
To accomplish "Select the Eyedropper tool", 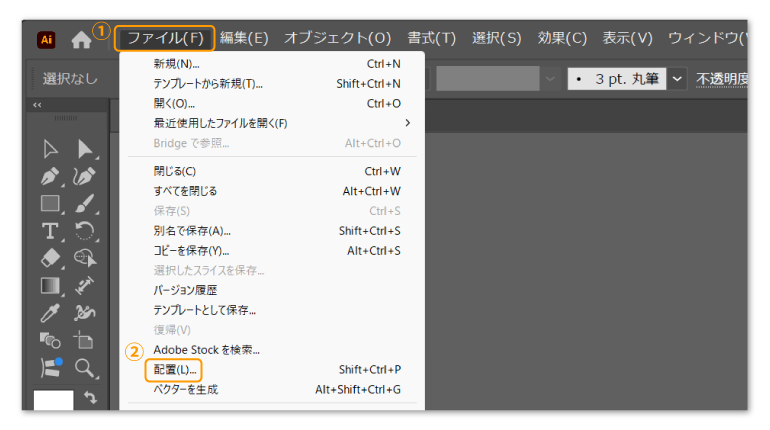I will click(x=50, y=313).
